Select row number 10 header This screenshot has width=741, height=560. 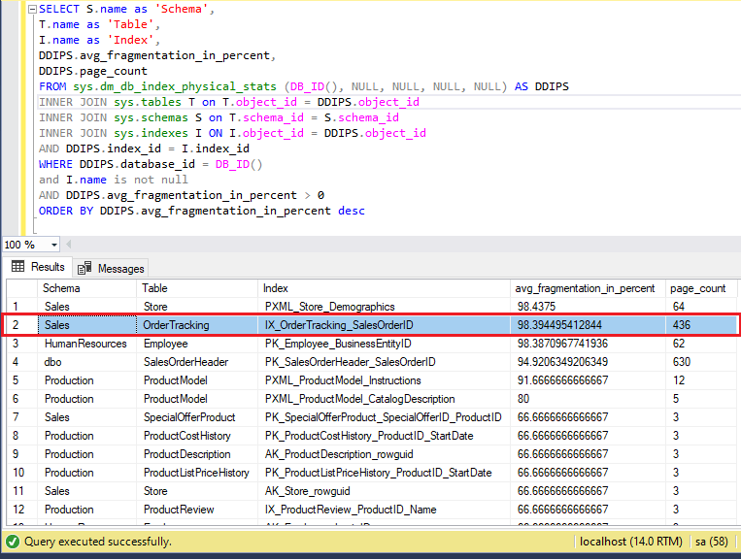(22, 473)
